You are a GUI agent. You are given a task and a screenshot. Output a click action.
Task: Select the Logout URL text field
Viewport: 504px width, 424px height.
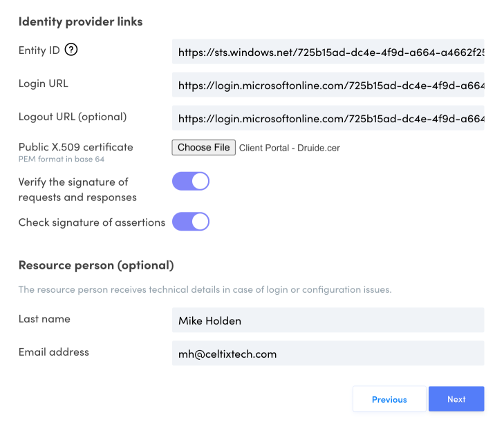pos(328,118)
